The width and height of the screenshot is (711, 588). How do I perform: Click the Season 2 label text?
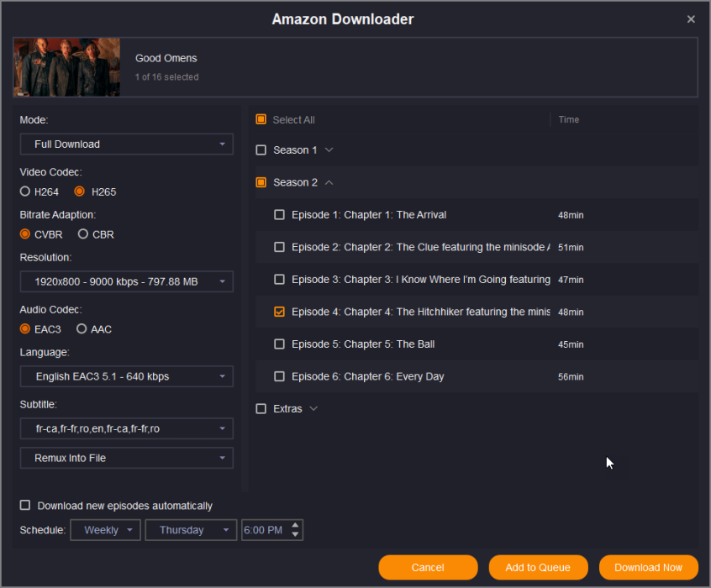[x=295, y=182]
